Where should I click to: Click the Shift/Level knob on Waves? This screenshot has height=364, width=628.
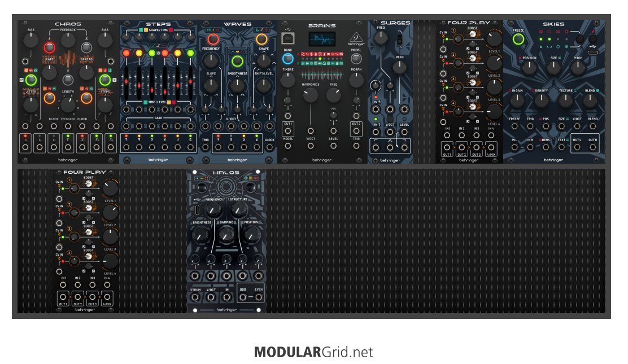[263, 86]
